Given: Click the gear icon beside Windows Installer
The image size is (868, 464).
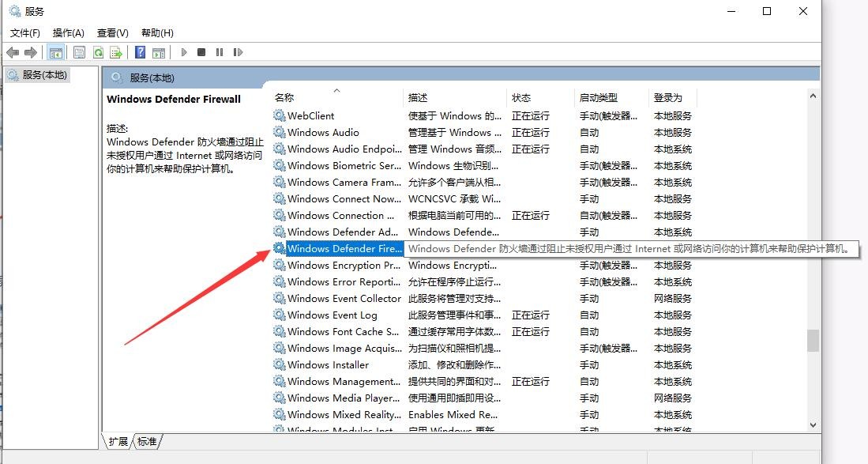Looking at the screenshot, I should coord(280,364).
